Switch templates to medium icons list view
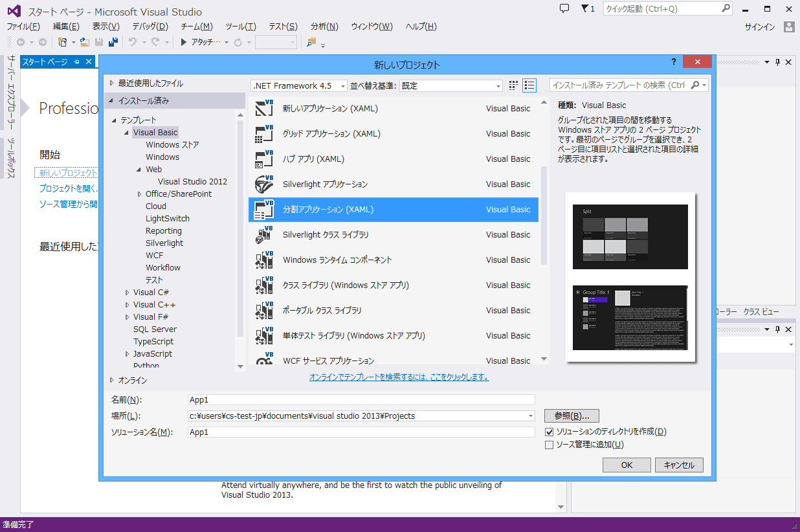The width and height of the screenshot is (800, 532). [529, 85]
